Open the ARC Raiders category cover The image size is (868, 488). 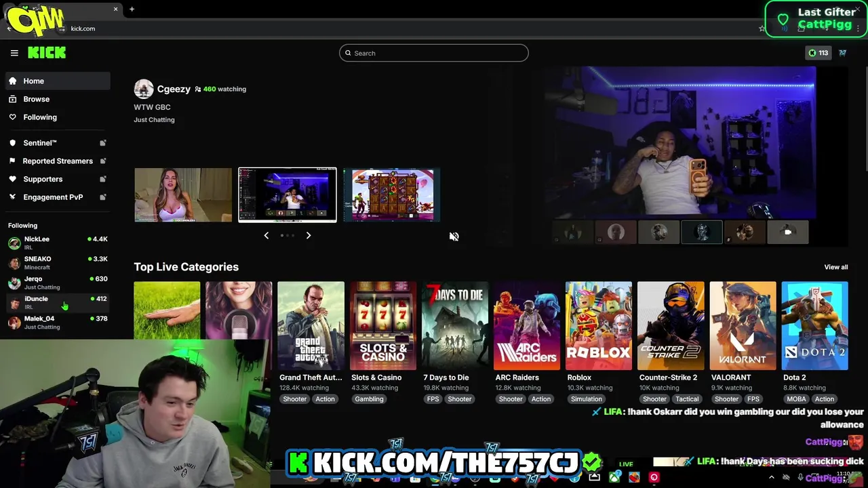pyautogui.click(x=527, y=325)
